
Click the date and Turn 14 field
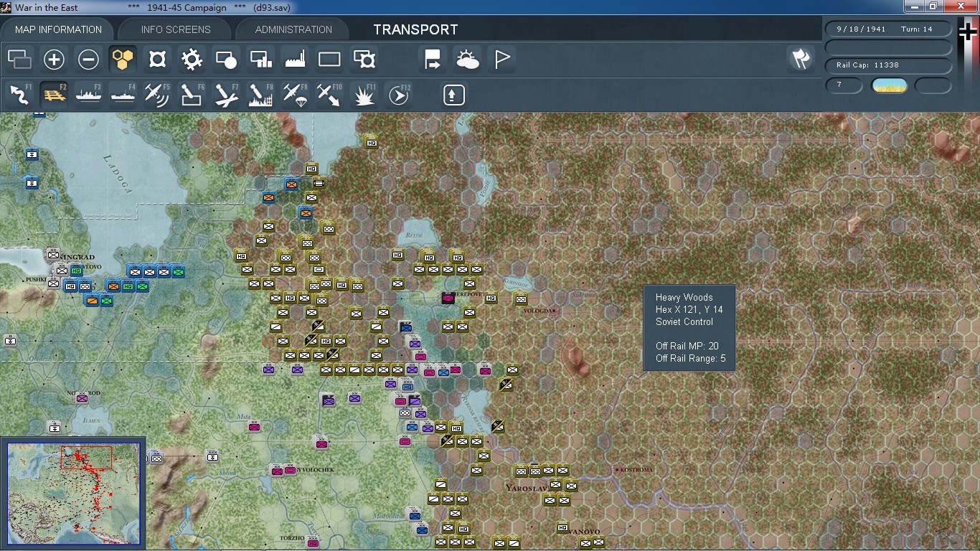point(889,29)
